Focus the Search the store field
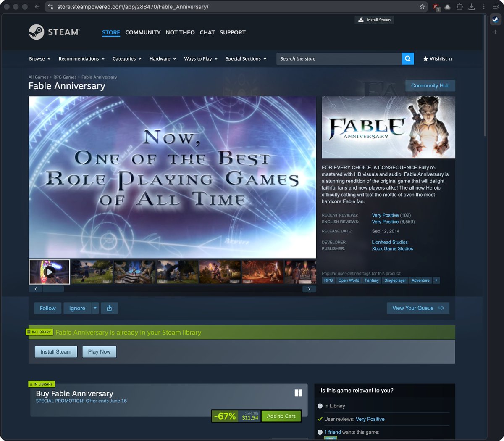The width and height of the screenshot is (504, 441). pyautogui.click(x=339, y=59)
